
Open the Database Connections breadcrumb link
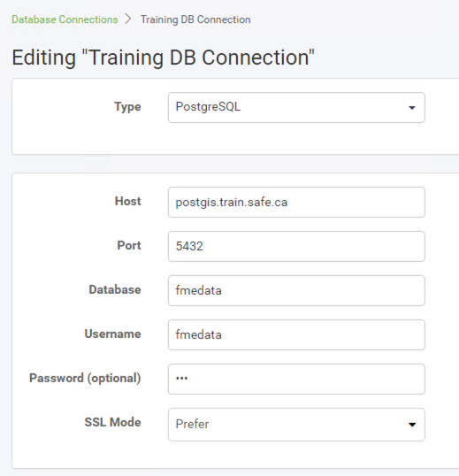(x=65, y=19)
